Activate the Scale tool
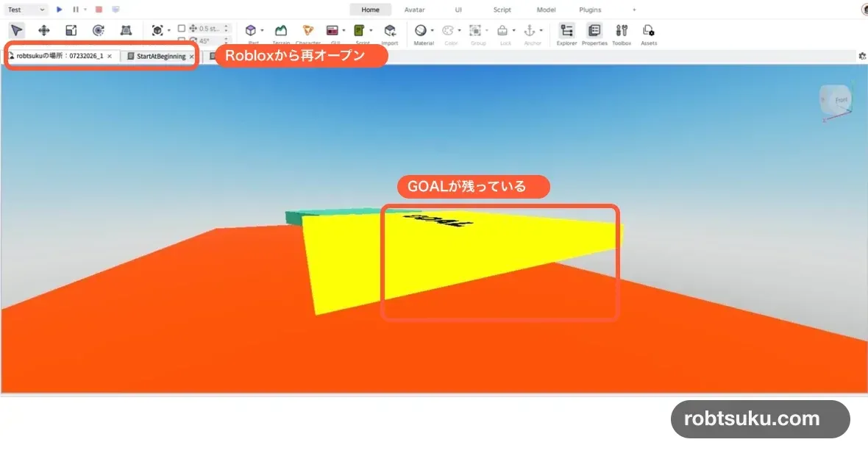Screen dimensions: 868x456 [x=71, y=30]
